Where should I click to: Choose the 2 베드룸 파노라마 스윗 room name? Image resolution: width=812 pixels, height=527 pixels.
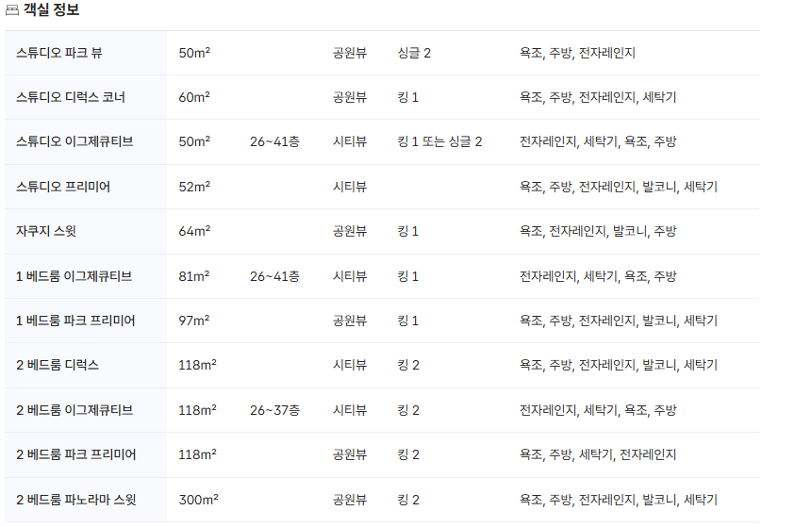click(x=76, y=500)
